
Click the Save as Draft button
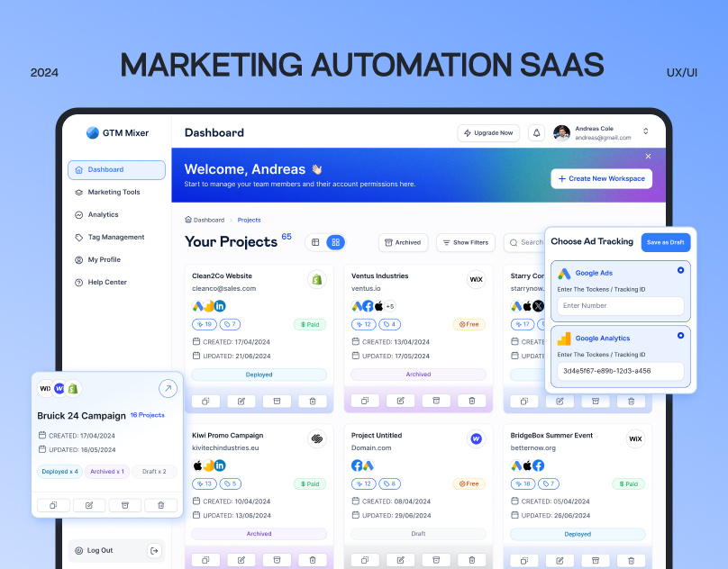click(666, 242)
